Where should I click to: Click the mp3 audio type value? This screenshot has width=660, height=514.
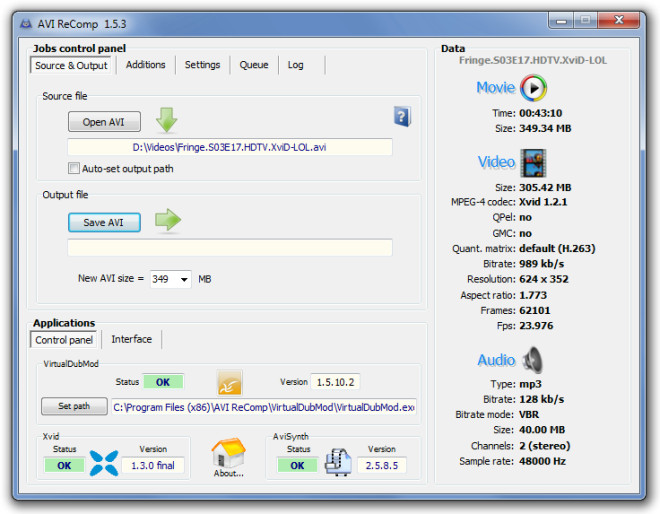tap(530, 384)
